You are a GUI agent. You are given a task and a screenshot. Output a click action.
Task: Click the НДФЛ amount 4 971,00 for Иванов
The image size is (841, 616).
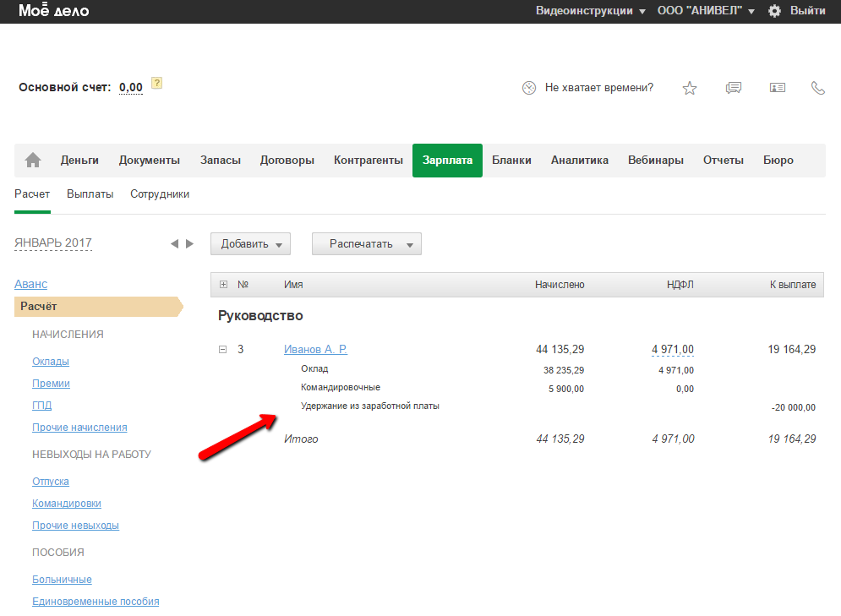pos(672,349)
